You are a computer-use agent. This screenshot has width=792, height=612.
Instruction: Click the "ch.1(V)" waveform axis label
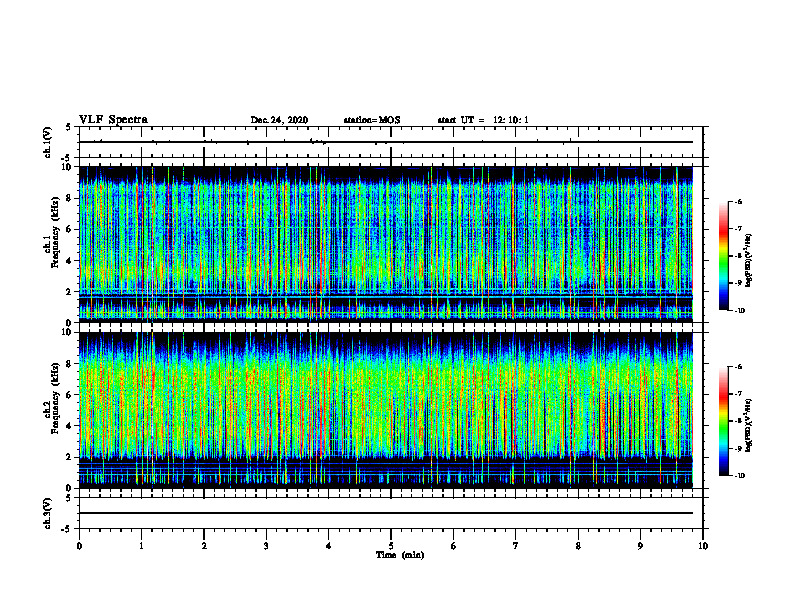48,142
